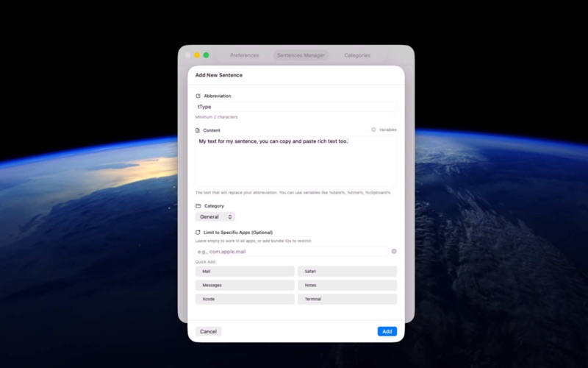The height and width of the screenshot is (368, 588).
Task: Click the "Add New Sentence" title
Action: click(x=218, y=75)
